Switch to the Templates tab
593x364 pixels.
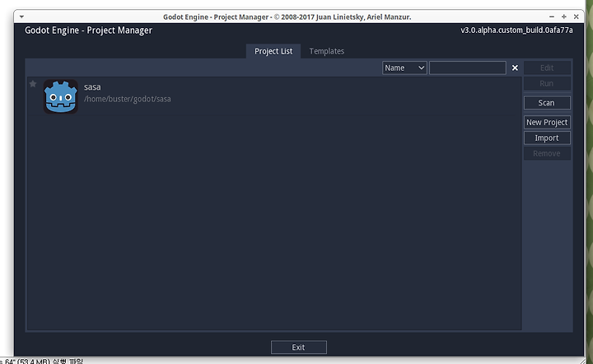click(x=327, y=51)
